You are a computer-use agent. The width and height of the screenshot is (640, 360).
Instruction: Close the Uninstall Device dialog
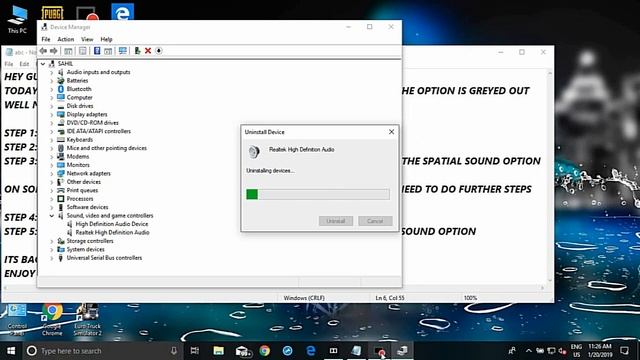click(391, 132)
